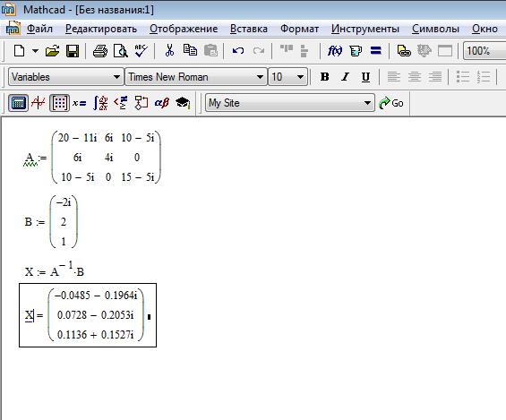506x420 pixels.
Task: Open the Окно menu
Action: tap(485, 29)
